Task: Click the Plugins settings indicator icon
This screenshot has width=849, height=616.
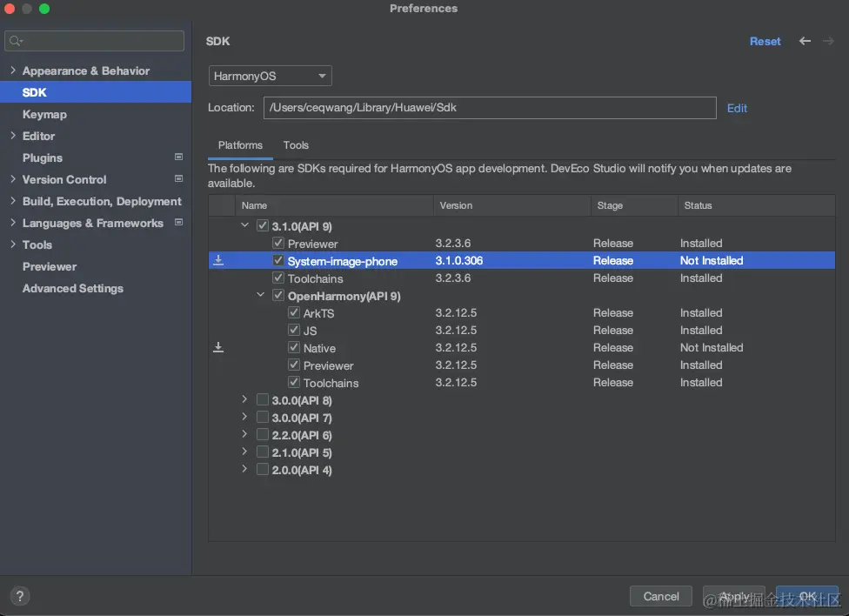Action: pyautogui.click(x=179, y=157)
